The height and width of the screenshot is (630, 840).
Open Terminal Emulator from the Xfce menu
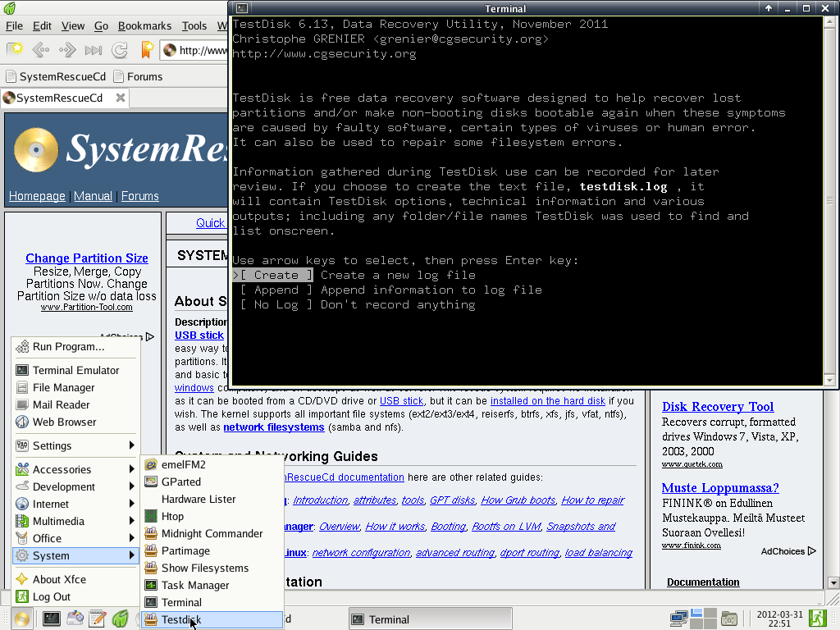point(75,370)
